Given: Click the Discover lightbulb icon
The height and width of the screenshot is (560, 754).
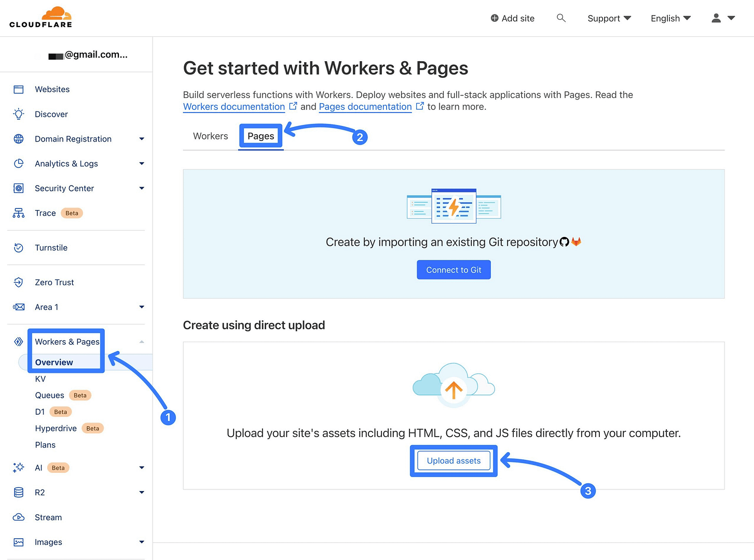Looking at the screenshot, I should (19, 114).
